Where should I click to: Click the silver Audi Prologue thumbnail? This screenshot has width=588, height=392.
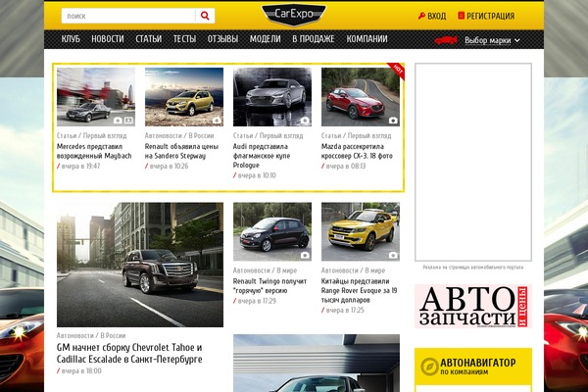coord(272,97)
